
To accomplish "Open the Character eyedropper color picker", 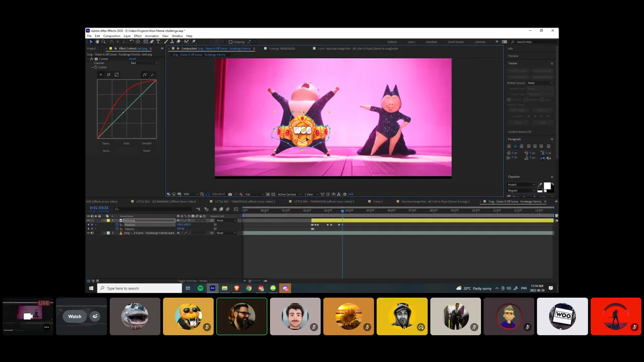I will point(540,185).
